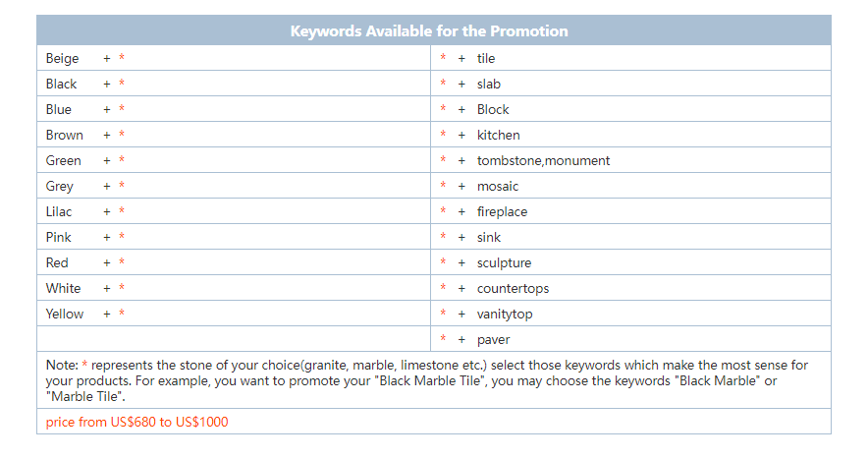
Task: Click the mosaic keyword
Action: pos(498,187)
